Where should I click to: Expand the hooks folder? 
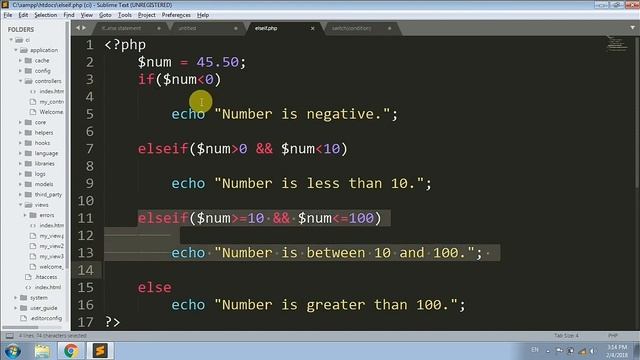tap(20, 143)
